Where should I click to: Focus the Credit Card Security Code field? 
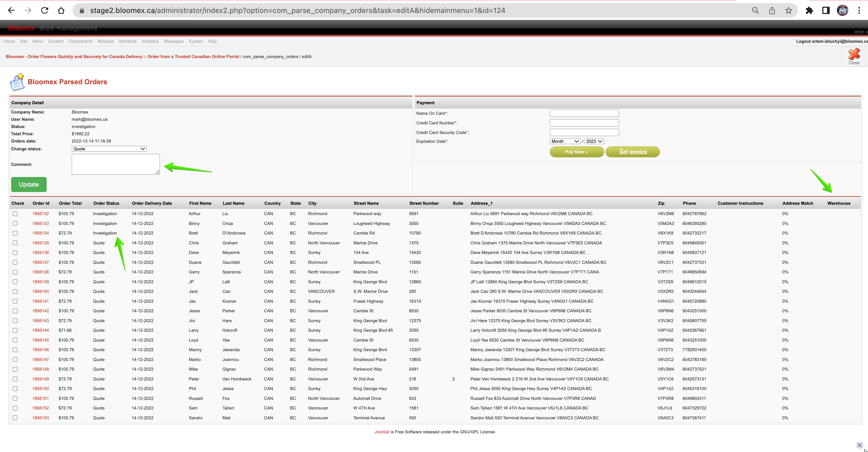pos(584,132)
